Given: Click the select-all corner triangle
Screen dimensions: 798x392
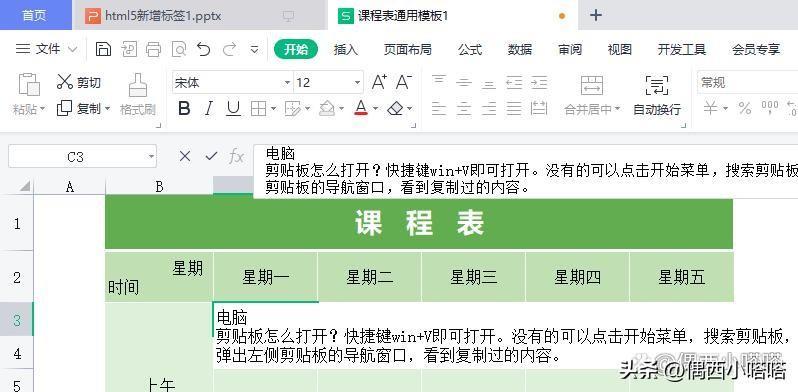Looking at the screenshot, I should click(25, 187).
